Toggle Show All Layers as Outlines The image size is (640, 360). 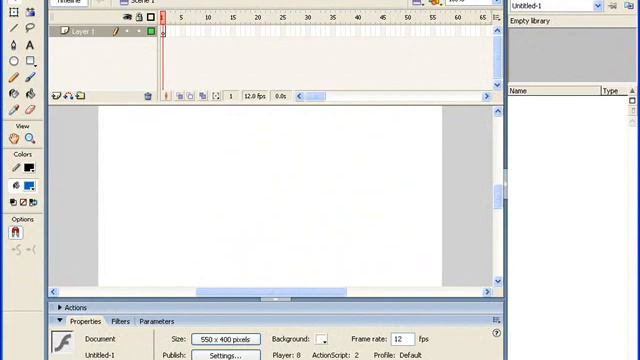151,17
